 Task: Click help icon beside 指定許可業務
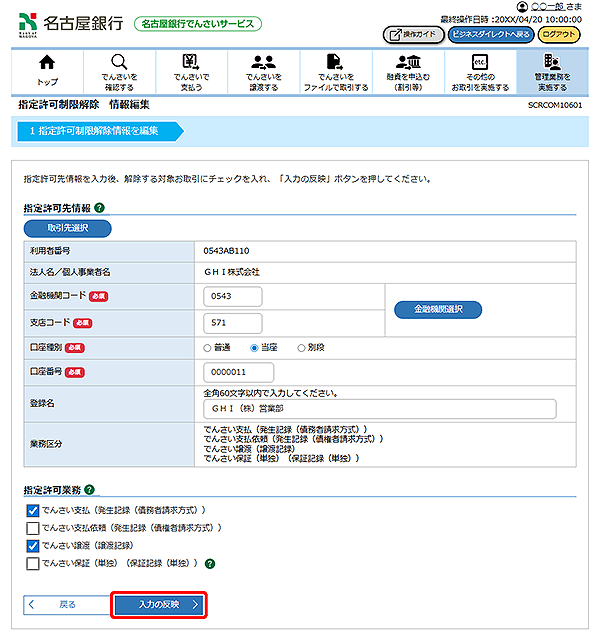91,489
